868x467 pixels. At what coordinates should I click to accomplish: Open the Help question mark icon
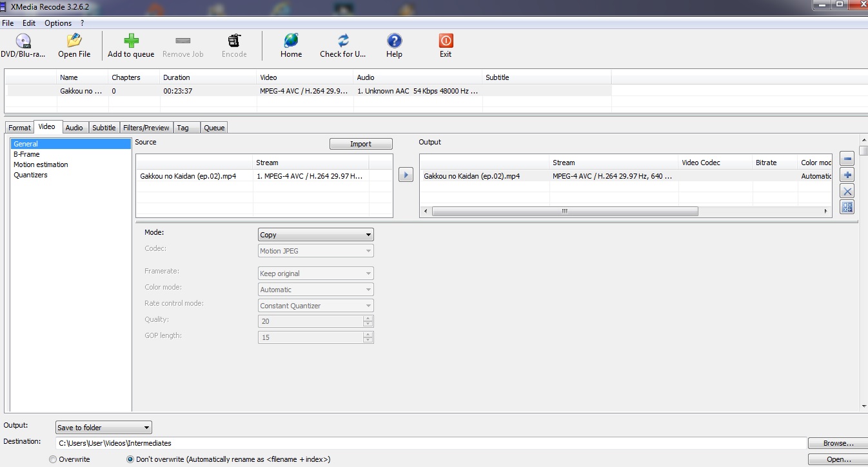point(394,41)
